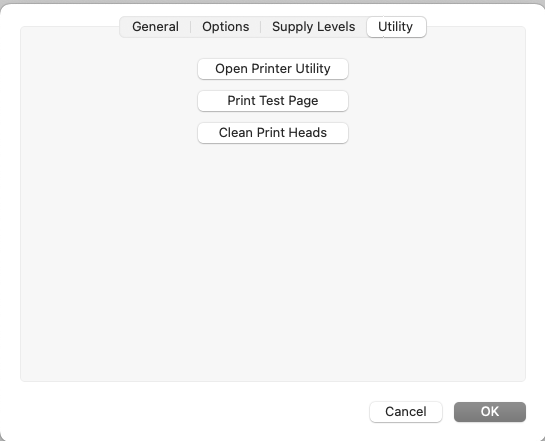
Task: Click the Print Test Page button
Action: click(273, 101)
